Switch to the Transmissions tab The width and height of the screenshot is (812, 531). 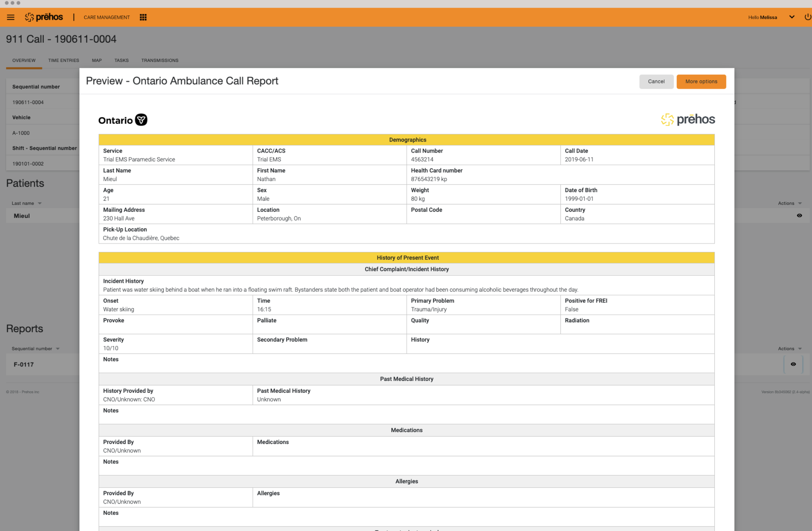coord(160,60)
